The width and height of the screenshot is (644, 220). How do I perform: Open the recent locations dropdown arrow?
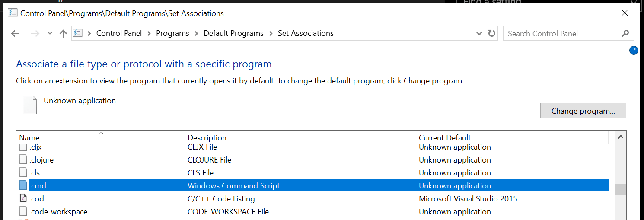(x=50, y=34)
